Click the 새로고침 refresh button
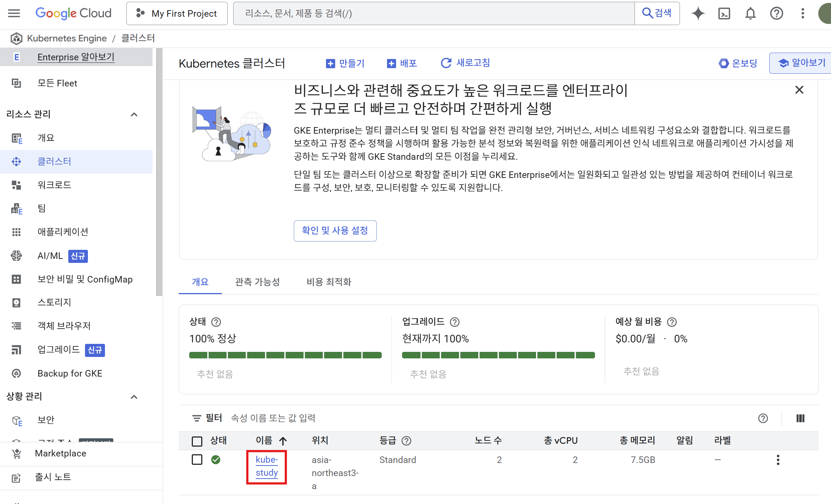This screenshot has width=831, height=504. click(x=465, y=63)
